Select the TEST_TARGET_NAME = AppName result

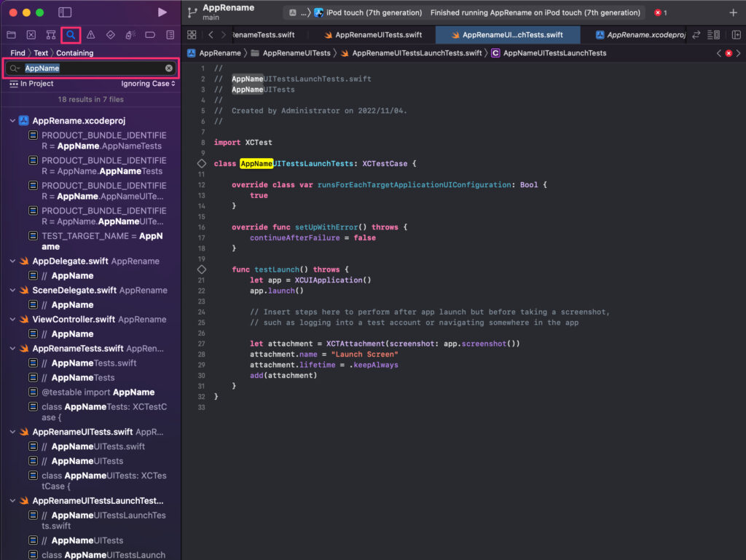coord(98,241)
